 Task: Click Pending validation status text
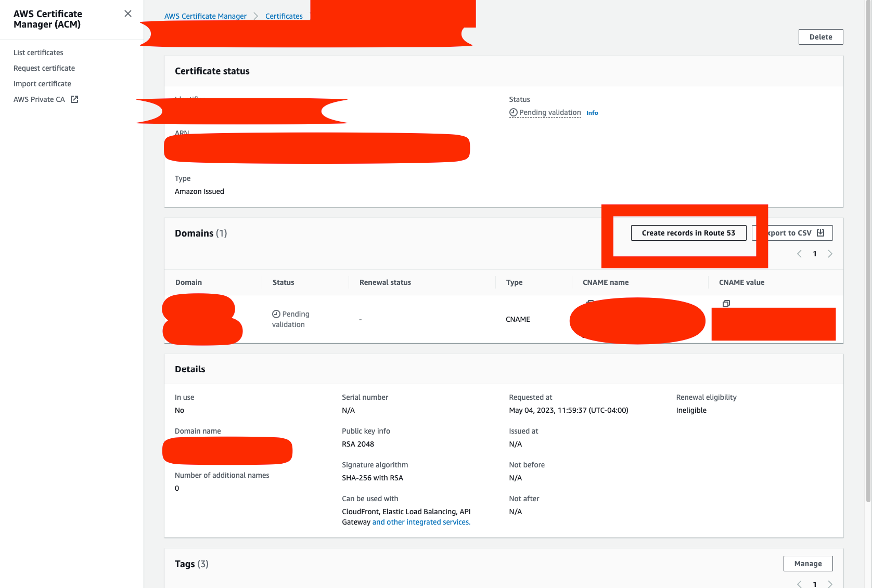(x=550, y=112)
